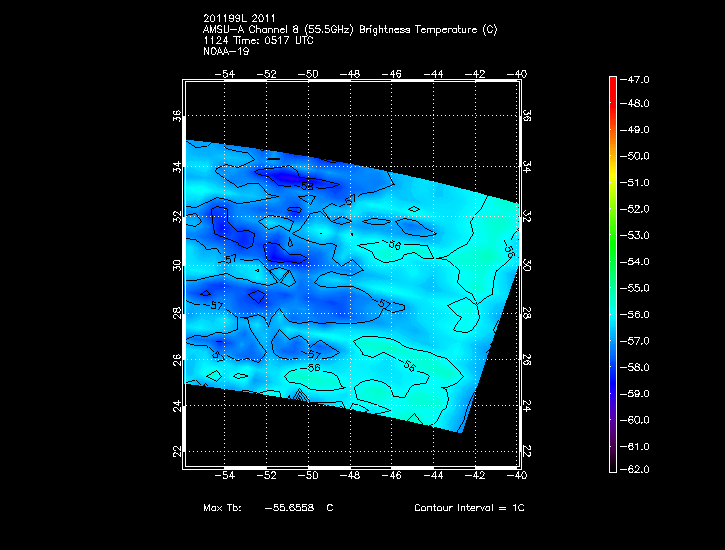Click the -62.0 label on color scale
The image size is (725, 550).
(x=634, y=470)
